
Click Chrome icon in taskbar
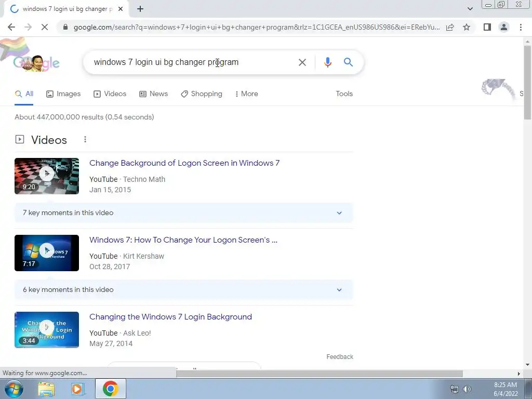111,389
